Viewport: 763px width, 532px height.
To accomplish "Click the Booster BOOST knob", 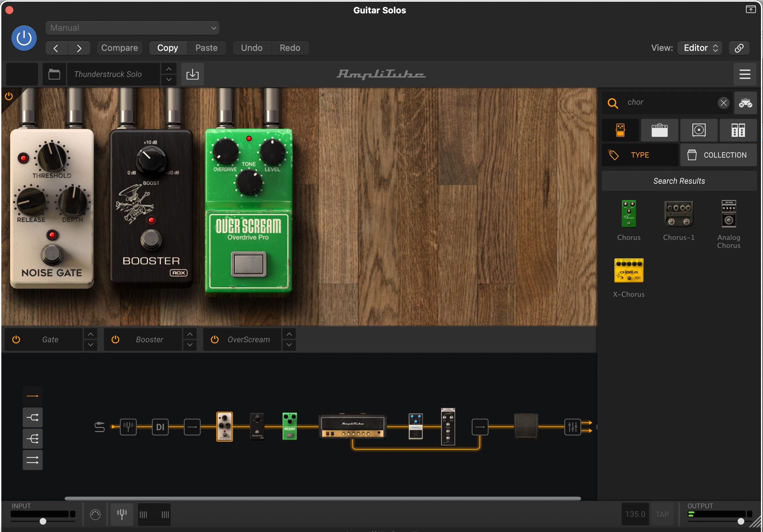I will click(x=151, y=161).
